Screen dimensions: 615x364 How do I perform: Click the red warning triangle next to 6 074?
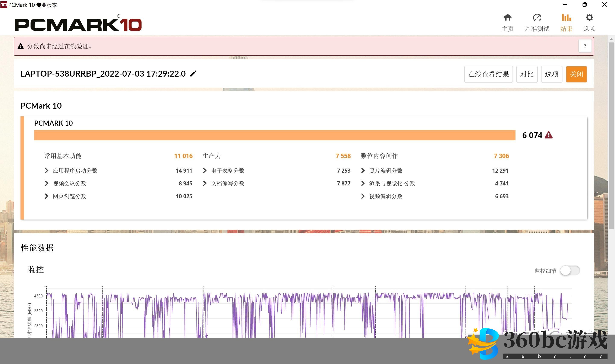tap(549, 135)
